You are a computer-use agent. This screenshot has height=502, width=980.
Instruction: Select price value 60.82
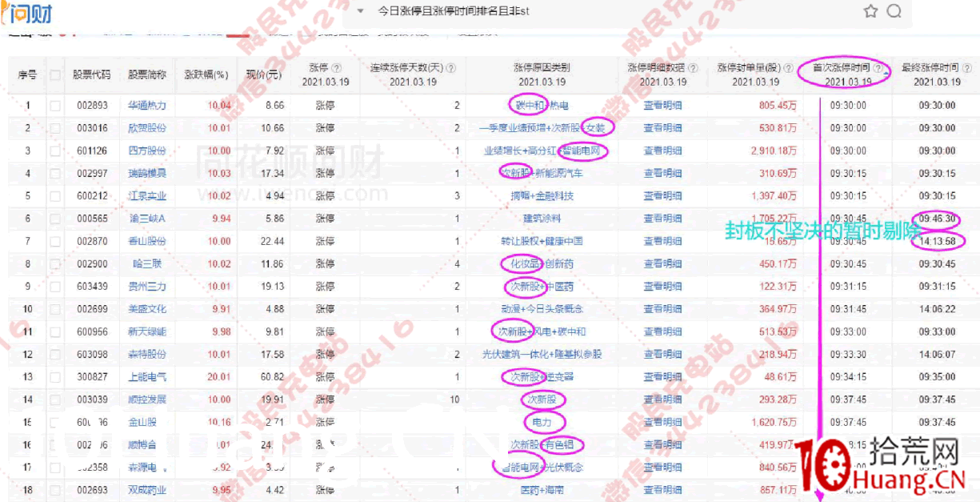(x=272, y=377)
